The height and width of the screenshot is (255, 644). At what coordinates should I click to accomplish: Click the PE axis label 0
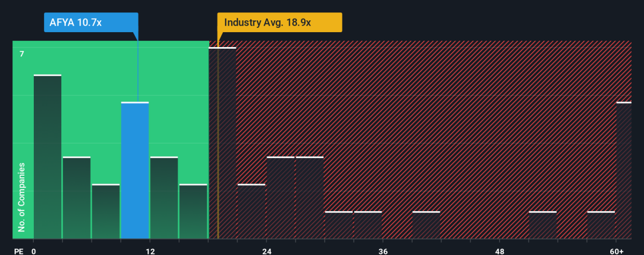34,251
